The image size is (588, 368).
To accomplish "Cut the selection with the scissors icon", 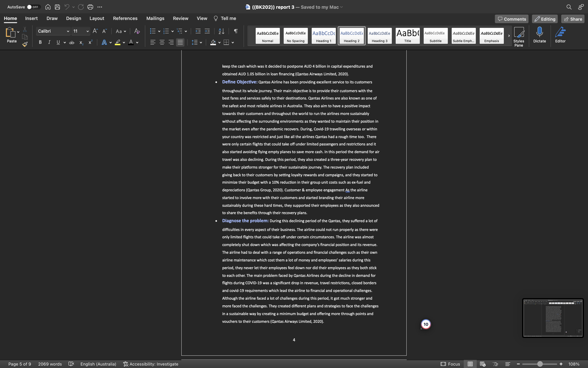I will (25, 29).
